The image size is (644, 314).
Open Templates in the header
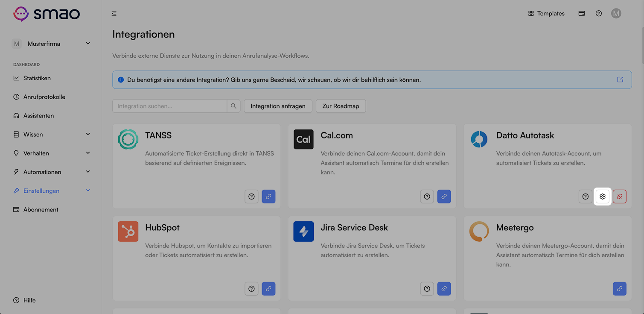tap(546, 13)
